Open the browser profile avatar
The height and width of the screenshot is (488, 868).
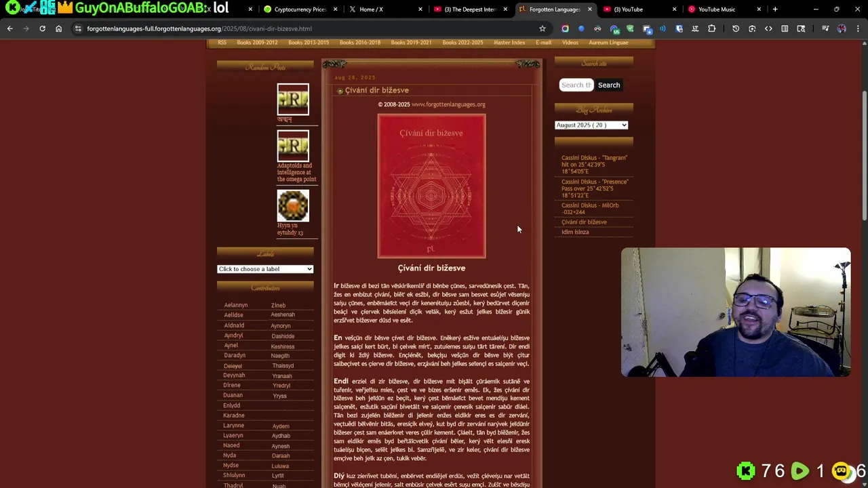coord(842,28)
